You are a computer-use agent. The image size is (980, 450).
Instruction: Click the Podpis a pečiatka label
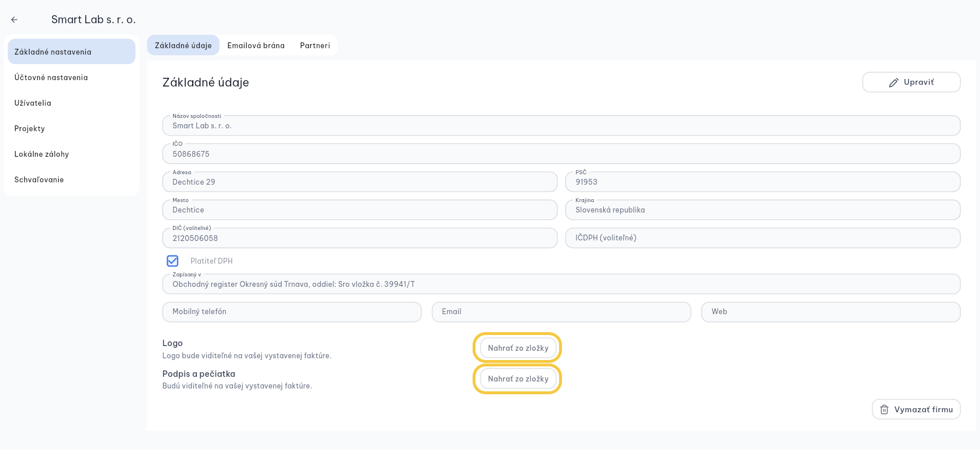coord(199,374)
